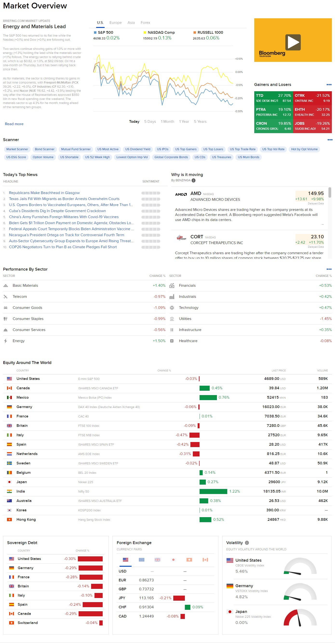Click the AMD company logo

coord(181,194)
